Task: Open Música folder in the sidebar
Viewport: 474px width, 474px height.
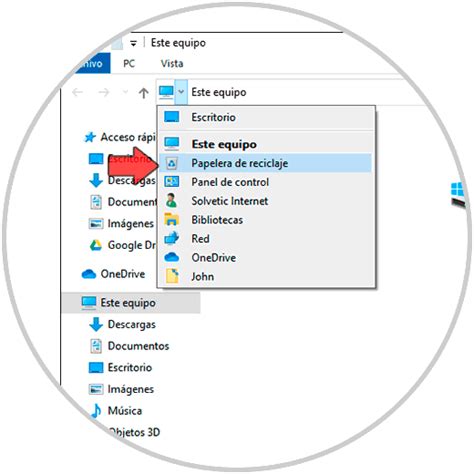Action: pyautogui.click(x=125, y=411)
